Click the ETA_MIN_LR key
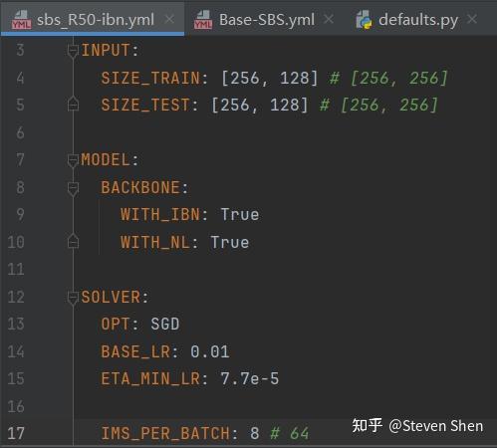497x448 pixels. pyautogui.click(x=150, y=379)
